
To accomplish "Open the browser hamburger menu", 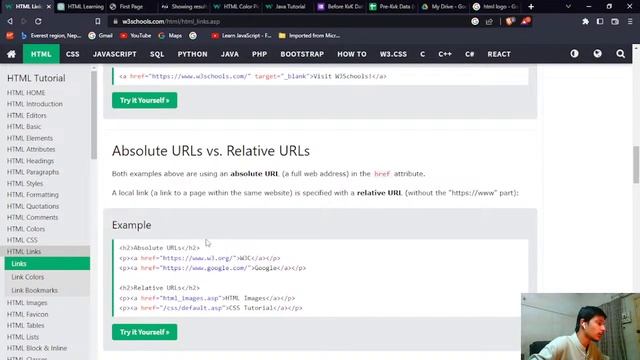I will [x=630, y=21].
